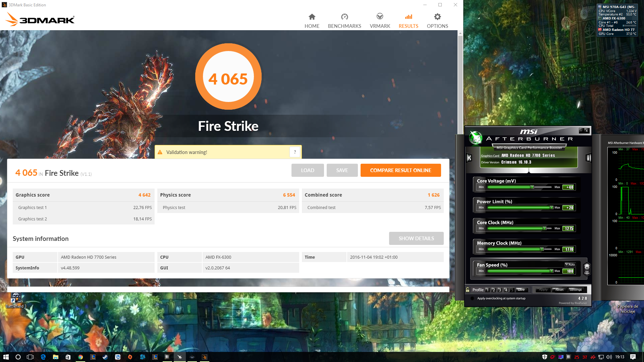
Task: Open Windows Defender shield tray icon
Action: [545, 357]
